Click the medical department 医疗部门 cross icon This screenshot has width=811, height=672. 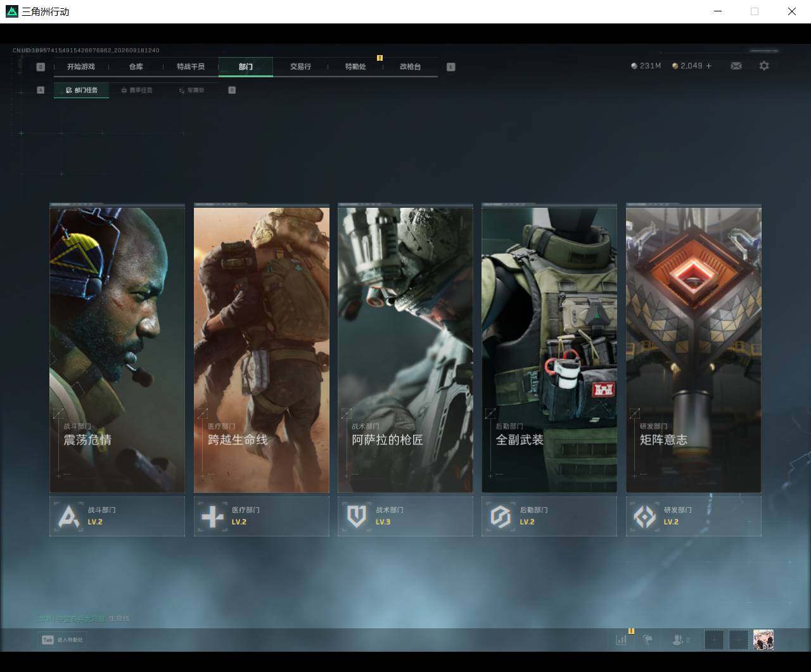(212, 516)
